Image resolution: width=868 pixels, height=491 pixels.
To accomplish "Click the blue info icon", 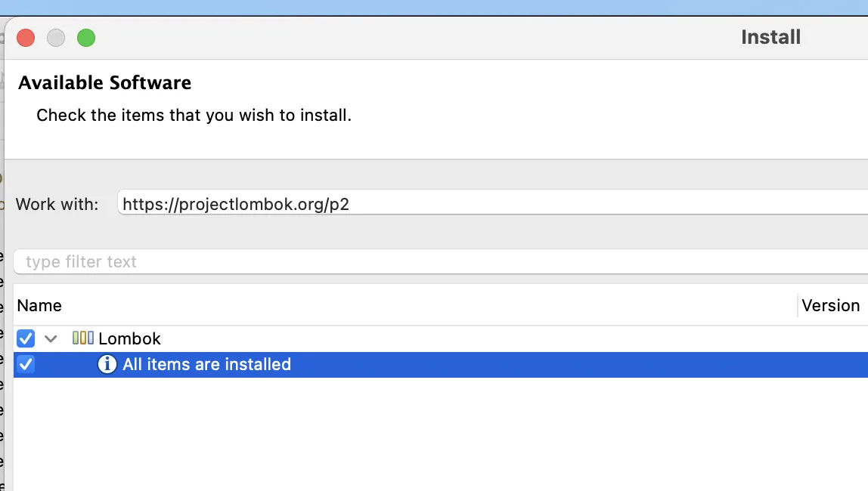I will [107, 365].
